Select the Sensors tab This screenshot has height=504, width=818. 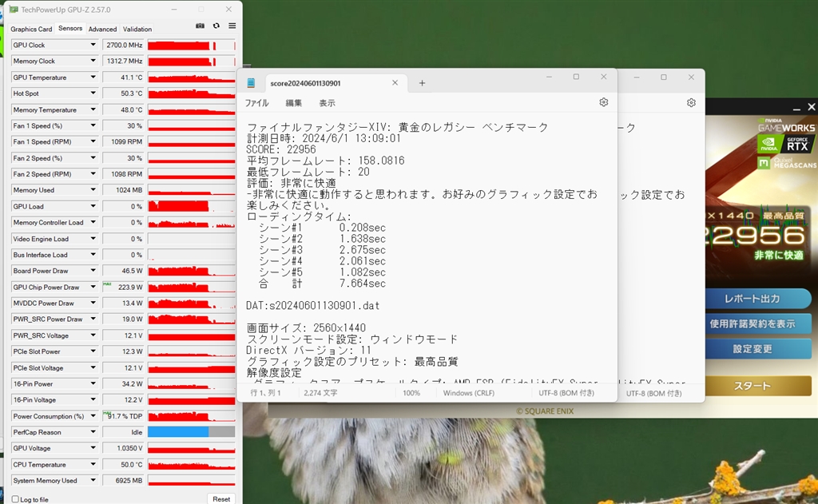point(70,28)
